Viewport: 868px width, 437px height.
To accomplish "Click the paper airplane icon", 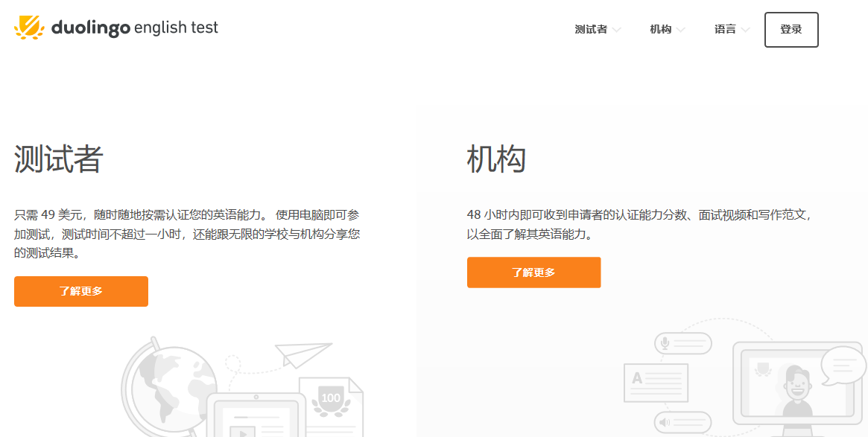I will click(x=302, y=354).
